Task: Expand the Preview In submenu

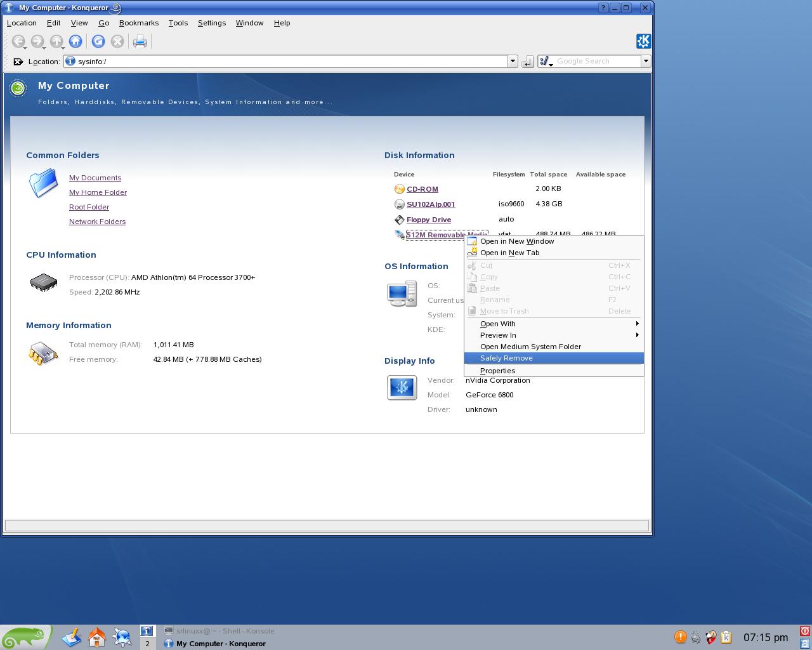Action: (554, 335)
